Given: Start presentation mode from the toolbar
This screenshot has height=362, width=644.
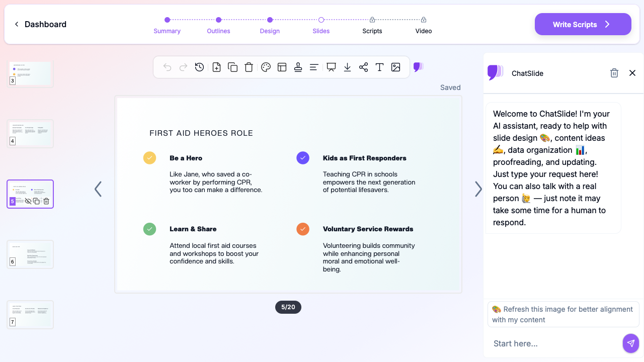Looking at the screenshot, I should [331, 67].
